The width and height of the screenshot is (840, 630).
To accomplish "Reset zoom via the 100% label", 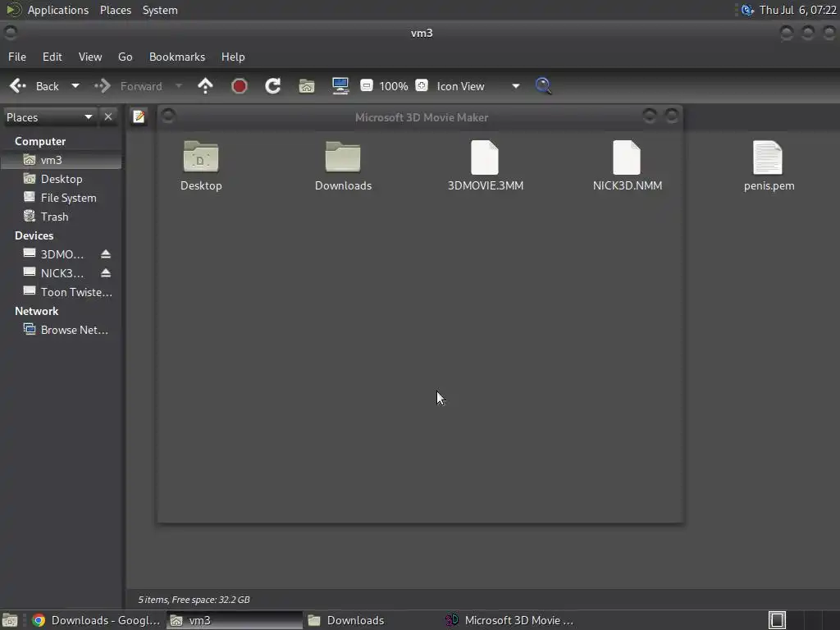I will pos(394,86).
